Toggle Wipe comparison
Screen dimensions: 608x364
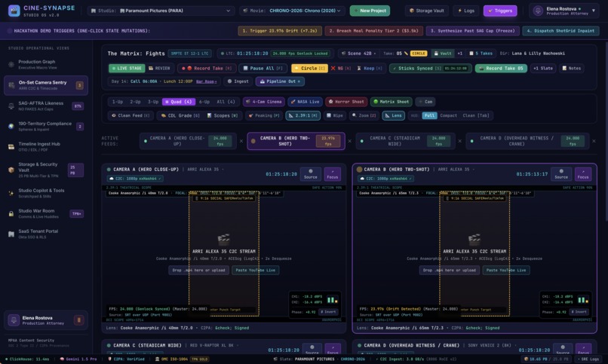(335, 115)
